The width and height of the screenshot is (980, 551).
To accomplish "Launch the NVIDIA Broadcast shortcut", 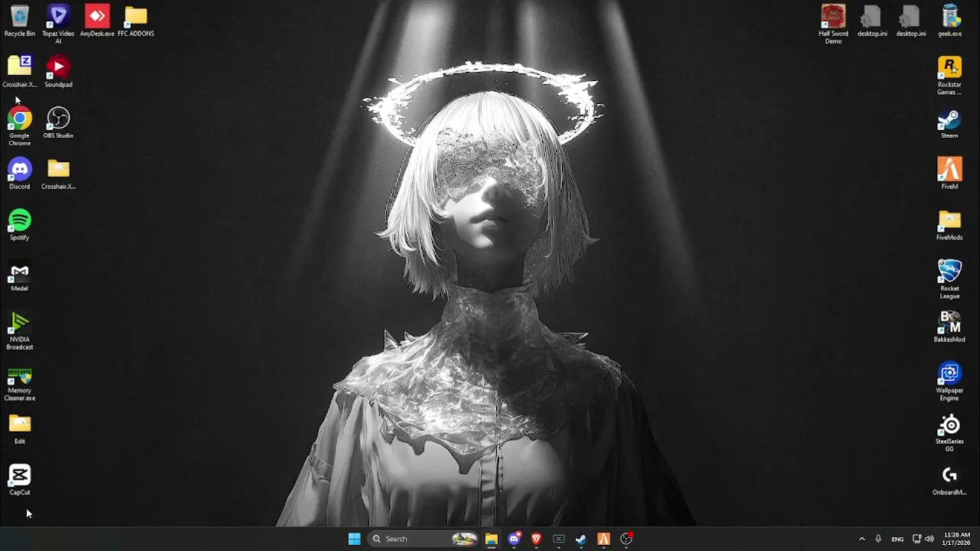I will coord(20,331).
